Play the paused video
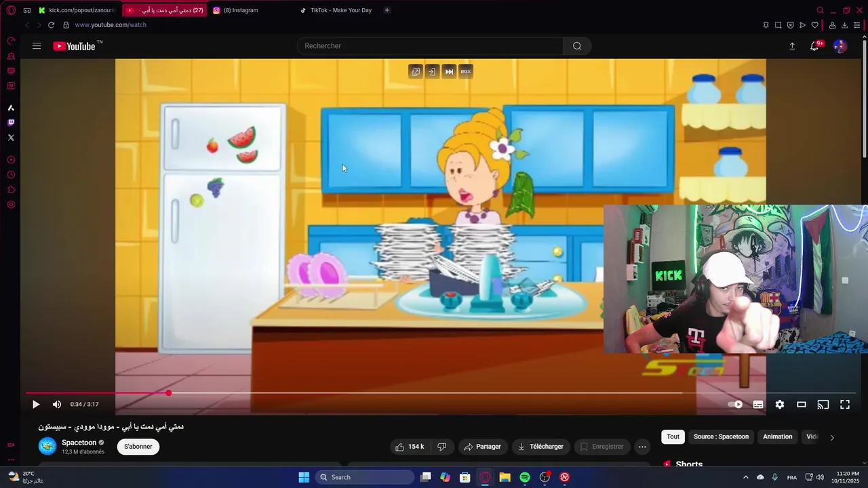 pyautogui.click(x=36, y=405)
